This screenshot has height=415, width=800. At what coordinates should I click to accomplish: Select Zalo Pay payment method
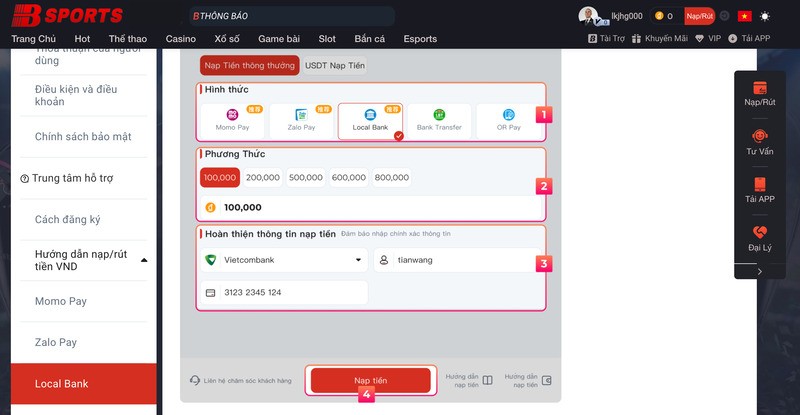(x=300, y=121)
